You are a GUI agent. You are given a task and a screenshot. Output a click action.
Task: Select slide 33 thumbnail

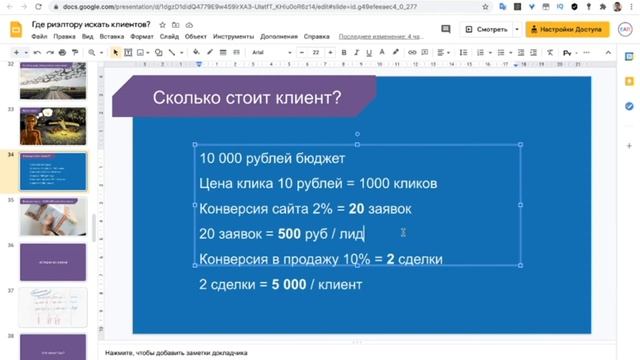click(53, 126)
